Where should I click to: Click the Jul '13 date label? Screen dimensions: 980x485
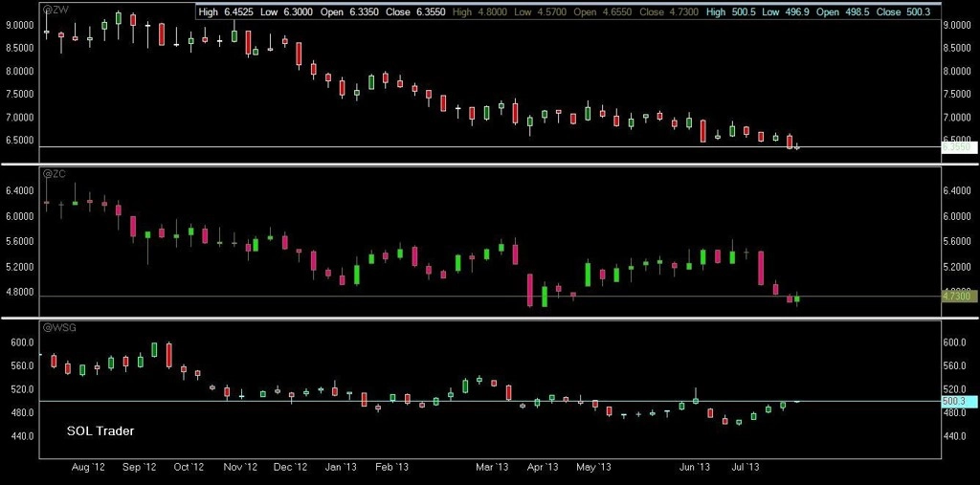[x=746, y=467]
